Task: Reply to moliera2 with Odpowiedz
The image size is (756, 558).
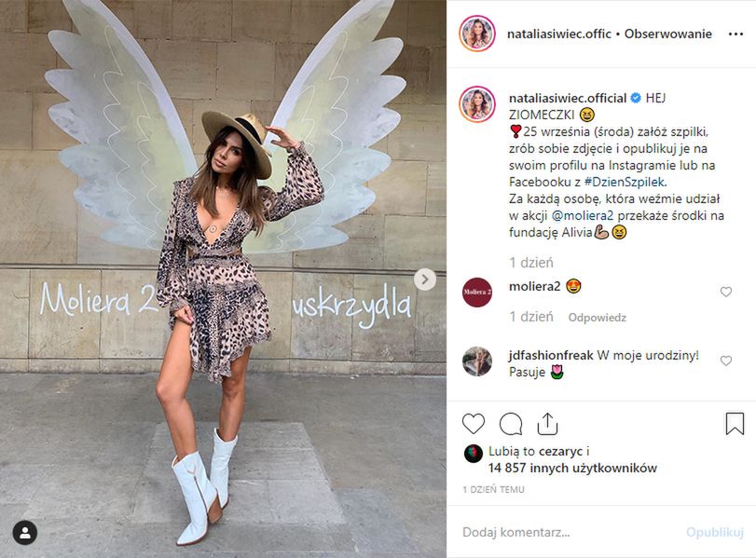Action: click(x=597, y=318)
